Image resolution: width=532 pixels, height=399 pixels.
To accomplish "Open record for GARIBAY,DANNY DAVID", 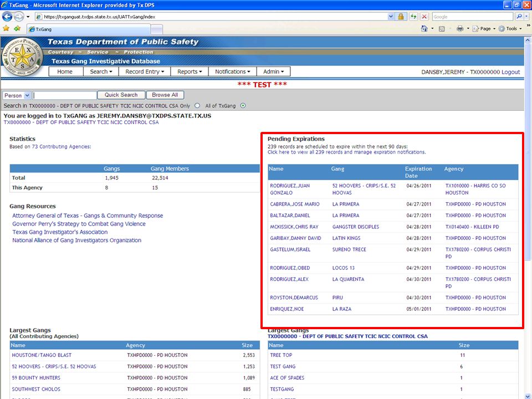I will point(295,238).
